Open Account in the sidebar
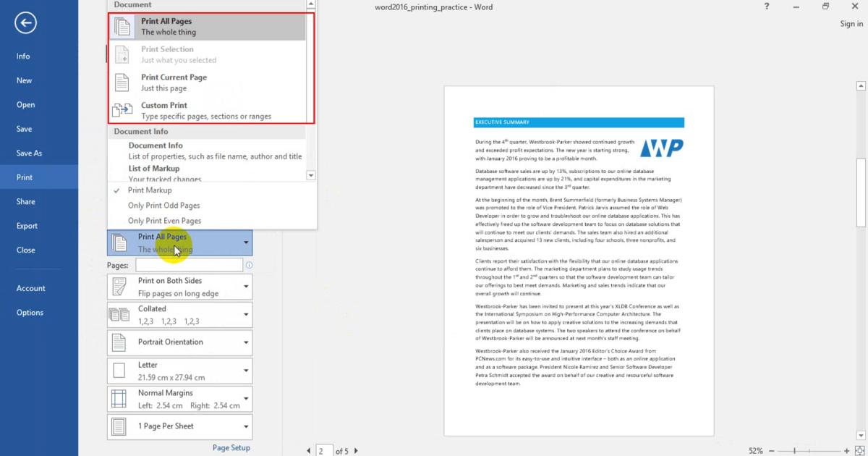The height and width of the screenshot is (456, 868). tap(39, 288)
